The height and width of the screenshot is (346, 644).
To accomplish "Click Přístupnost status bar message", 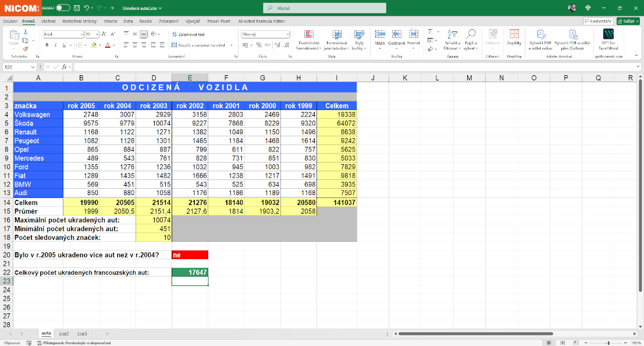I will [x=74, y=343].
